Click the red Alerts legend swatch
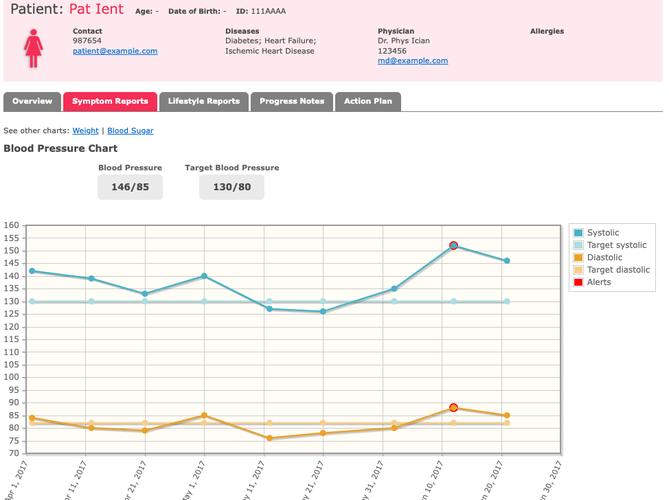 pos(578,282)
